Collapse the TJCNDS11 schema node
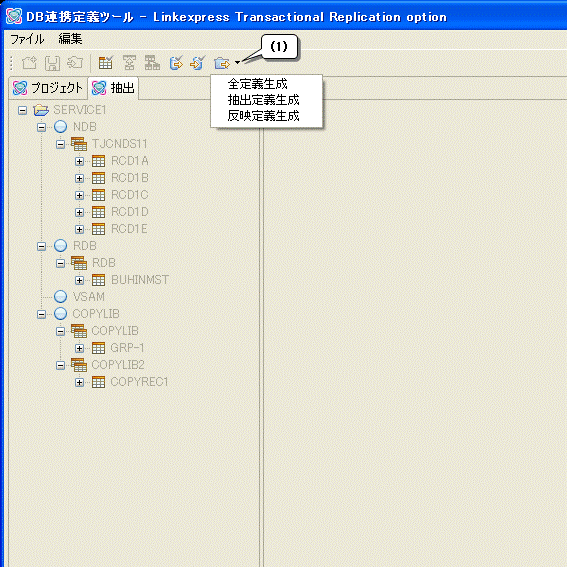The image size is (567, 567). [60, 144]
